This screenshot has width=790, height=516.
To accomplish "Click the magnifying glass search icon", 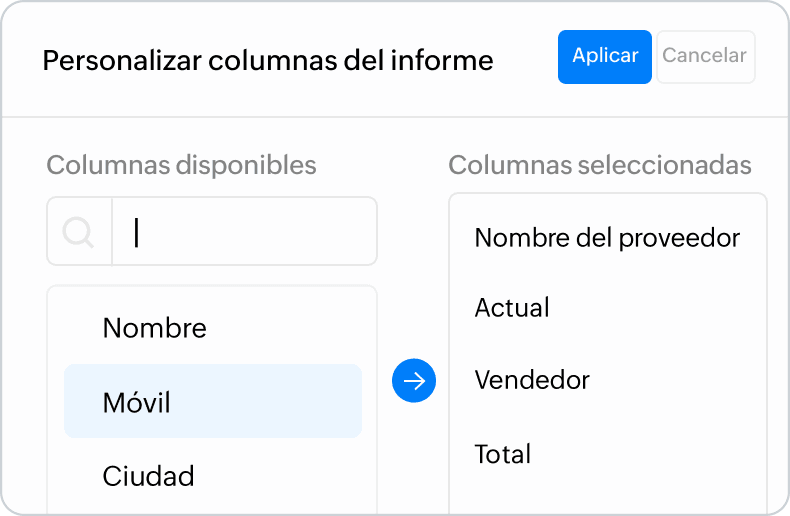I will point(78,232).
